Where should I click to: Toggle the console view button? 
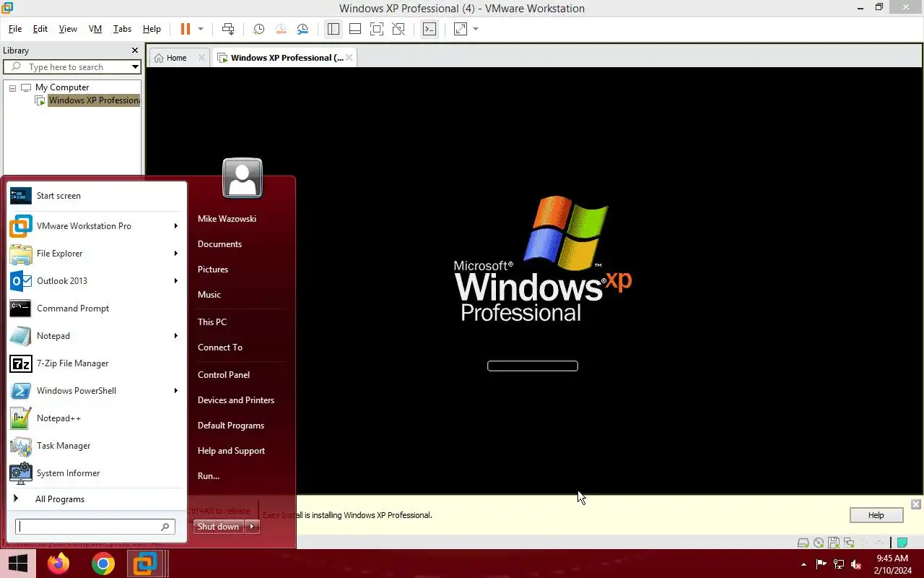point(430,29)
